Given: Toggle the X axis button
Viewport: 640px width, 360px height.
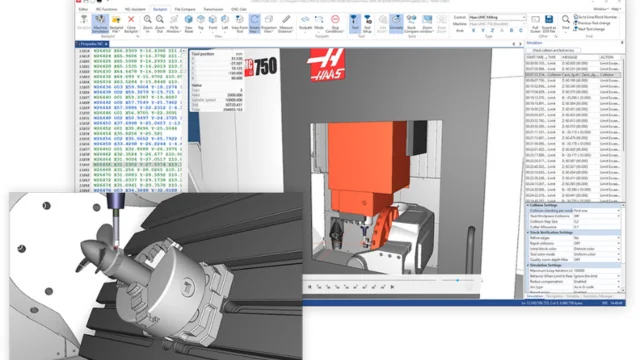Looking at the screenshot, I should 473,31.
